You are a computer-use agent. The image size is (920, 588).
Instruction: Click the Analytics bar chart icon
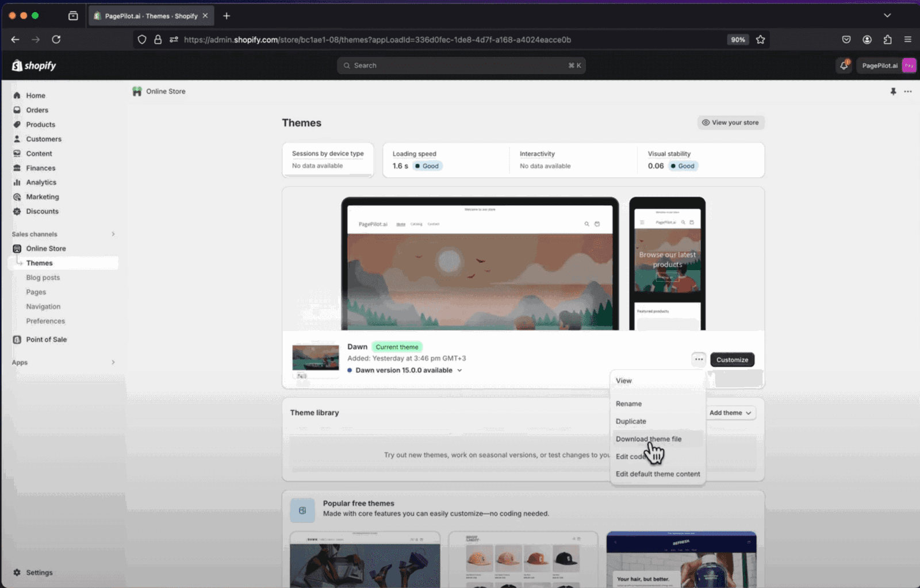[x=17, y=182]
